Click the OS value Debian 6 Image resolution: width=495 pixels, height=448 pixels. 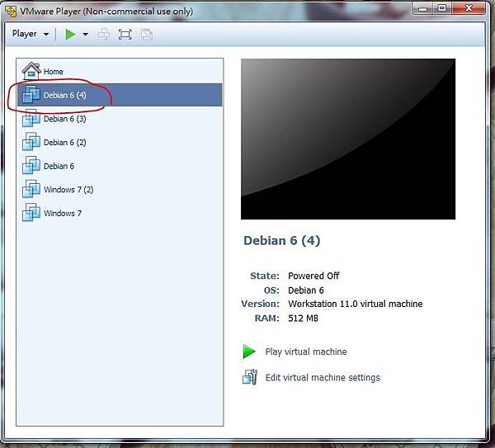(x=306, y=290)
